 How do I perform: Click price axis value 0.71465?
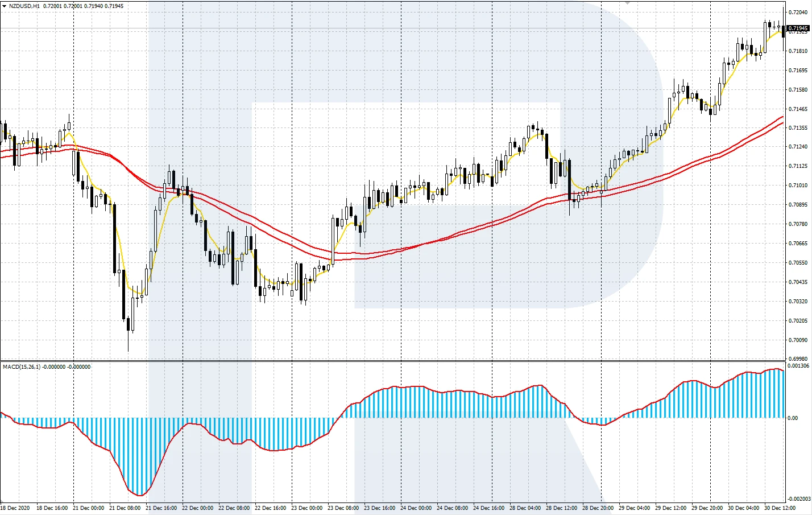798,109
